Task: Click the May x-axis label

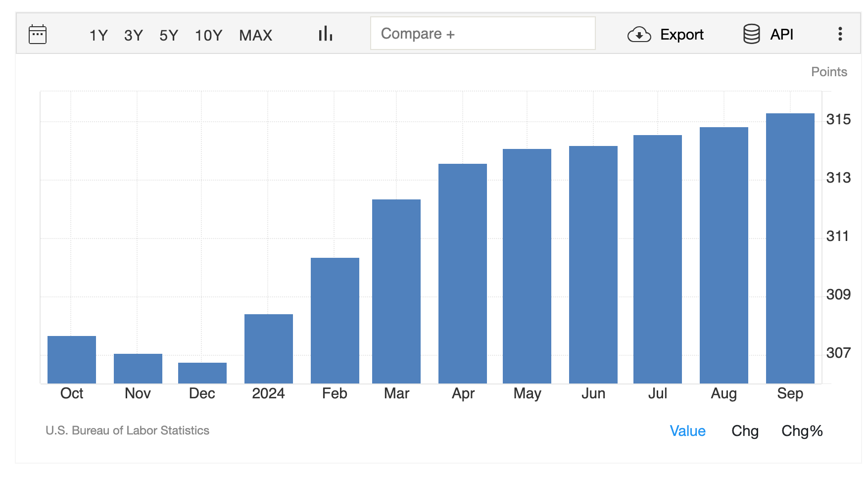Action: point(527,393)
